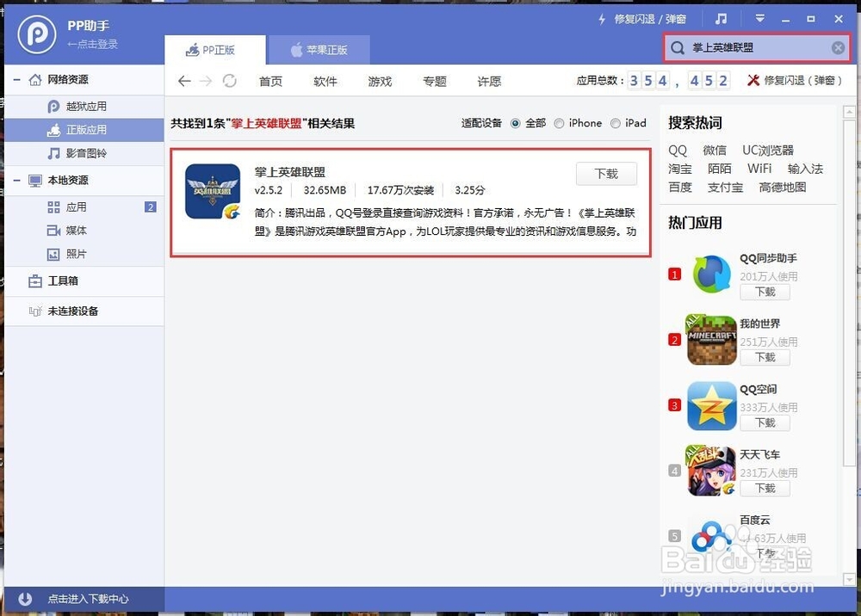Click hot search term 百度

[x=680, y=188]
